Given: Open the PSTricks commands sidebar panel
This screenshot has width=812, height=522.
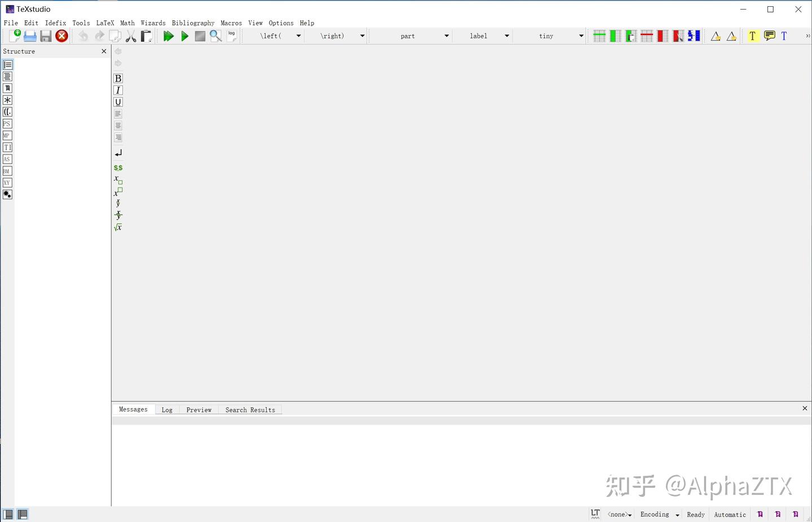Looking at the screenshot, I should pyautogui.click(x=7, y=123).
